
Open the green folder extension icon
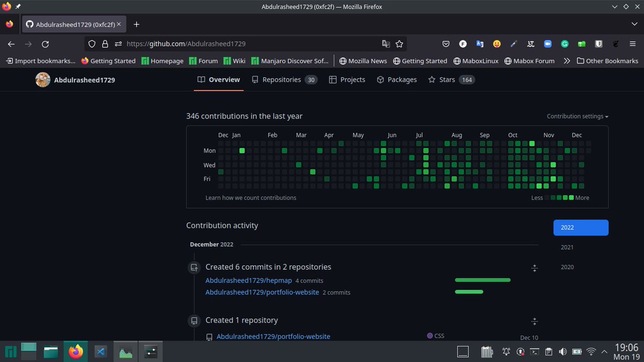(x=582, y=44)
